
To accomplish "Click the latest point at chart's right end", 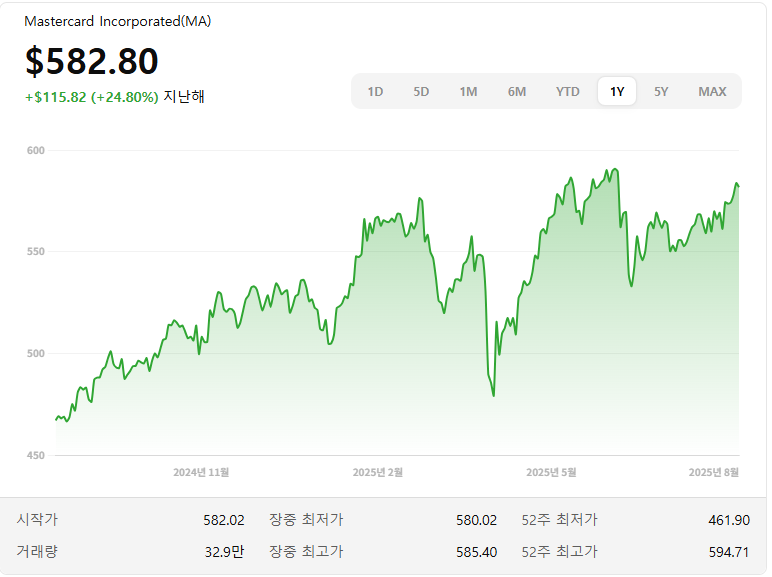I will click(739, 186).
